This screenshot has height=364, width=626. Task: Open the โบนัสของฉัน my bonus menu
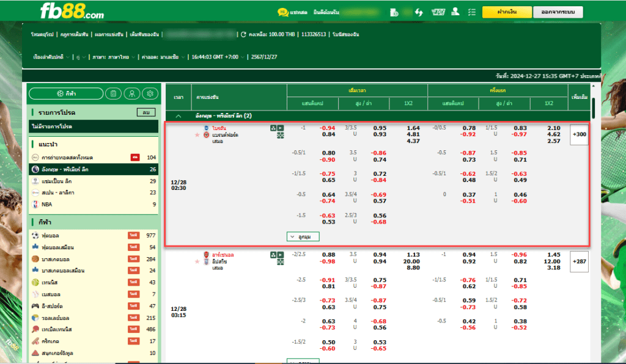(346, 35)
